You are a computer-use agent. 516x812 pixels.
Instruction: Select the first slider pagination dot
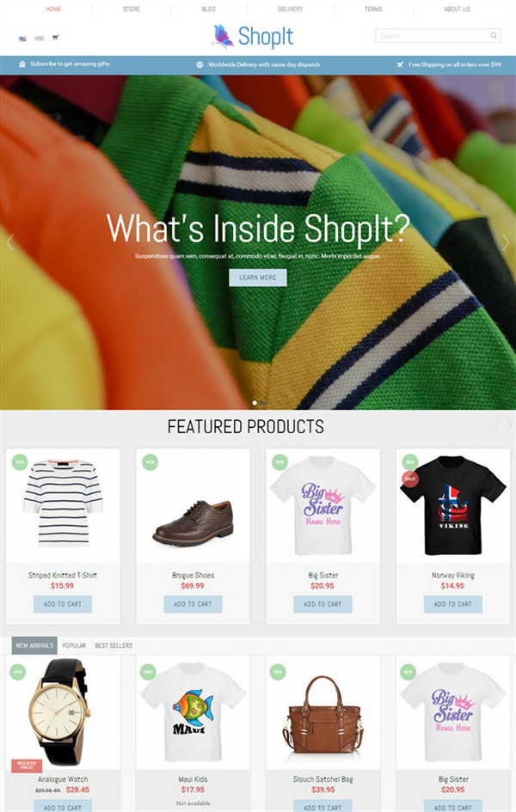(x=255, y=402)
